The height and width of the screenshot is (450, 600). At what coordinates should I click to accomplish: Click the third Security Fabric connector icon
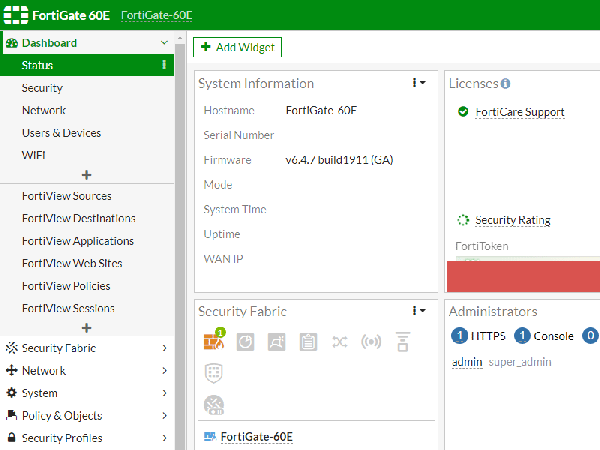(x=277, y=342)
